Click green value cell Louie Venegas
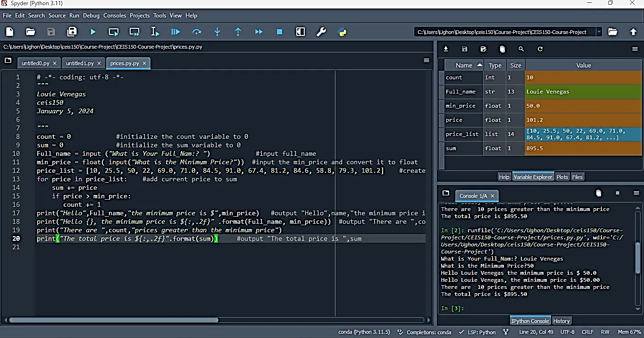The image size is (644, 338). pyautogui.click(x=584, y=92)
